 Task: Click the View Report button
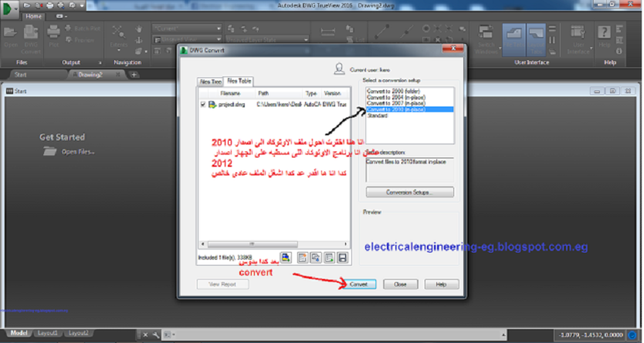[222, 284]
